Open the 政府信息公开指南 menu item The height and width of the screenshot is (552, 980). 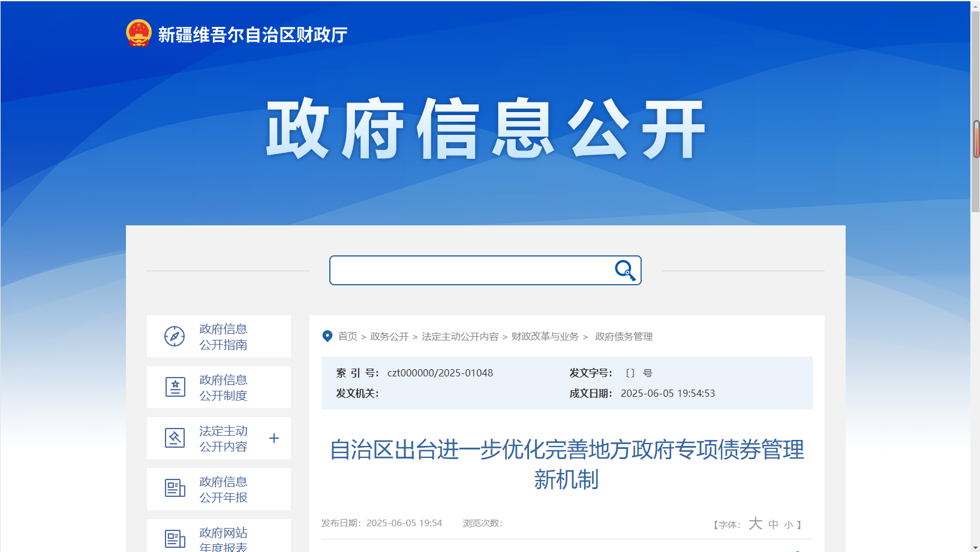[223, 337]
